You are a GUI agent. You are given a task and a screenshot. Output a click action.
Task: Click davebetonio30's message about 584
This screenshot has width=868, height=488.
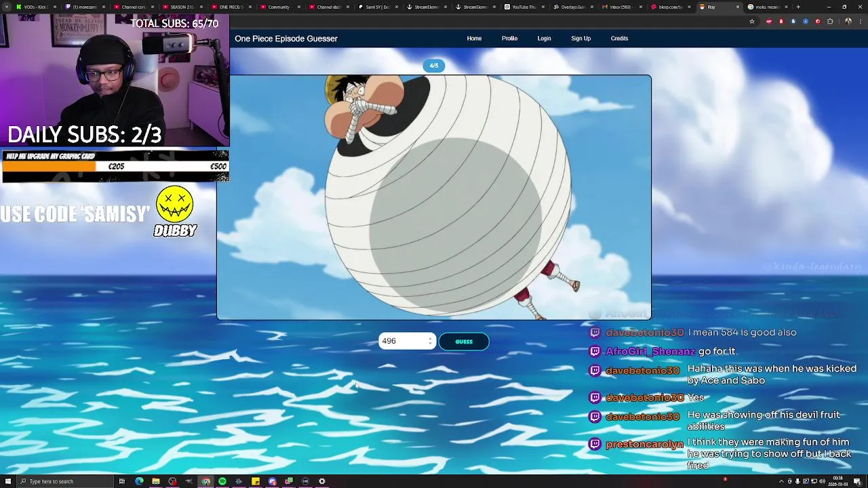742,333
